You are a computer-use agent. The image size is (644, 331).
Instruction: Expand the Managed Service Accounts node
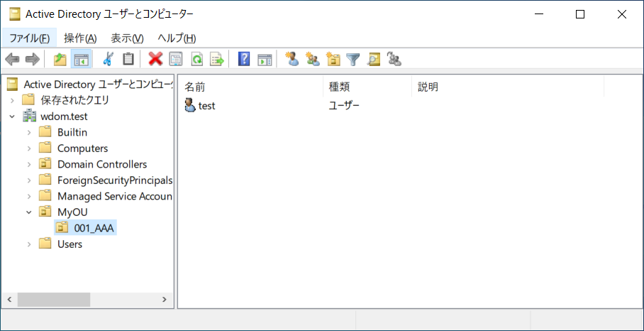tap(29, 196)
